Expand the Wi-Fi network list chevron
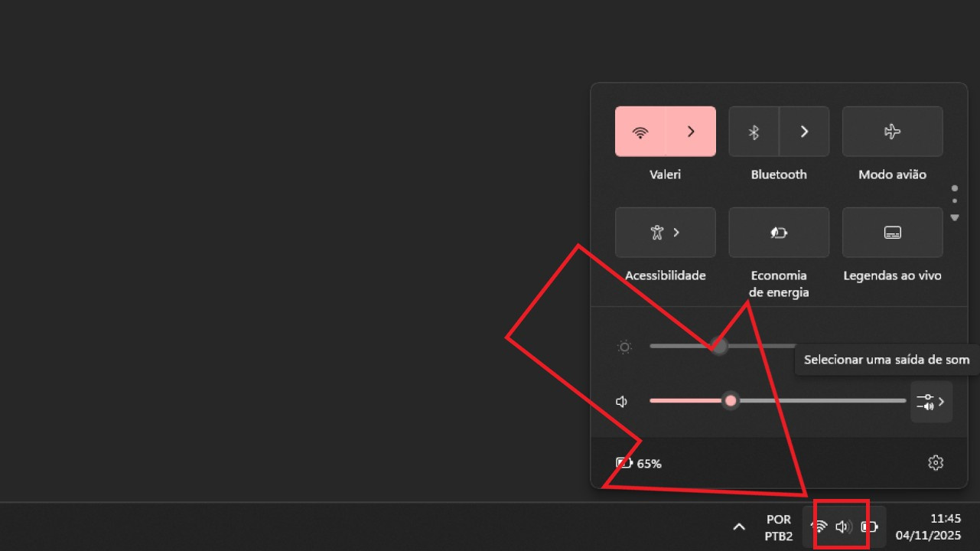The width and height of the screenshot is (980, 551). pyautogui.click(x=691, y=132)
